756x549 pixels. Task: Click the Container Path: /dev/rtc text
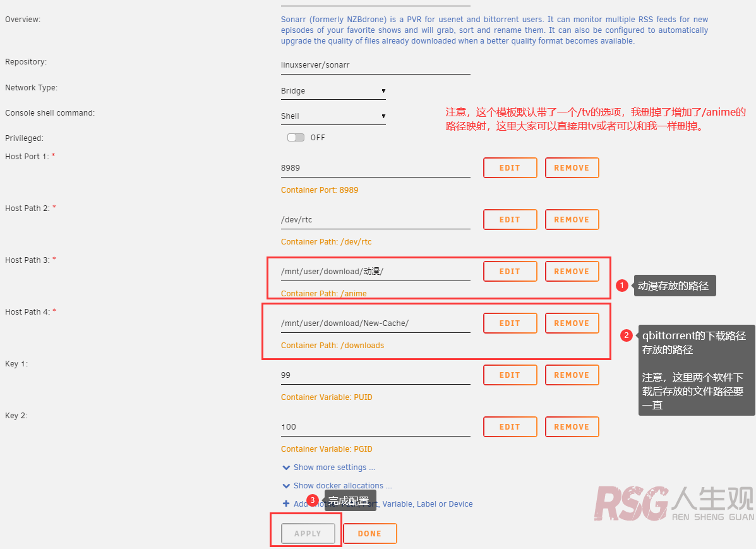point(327,242)
